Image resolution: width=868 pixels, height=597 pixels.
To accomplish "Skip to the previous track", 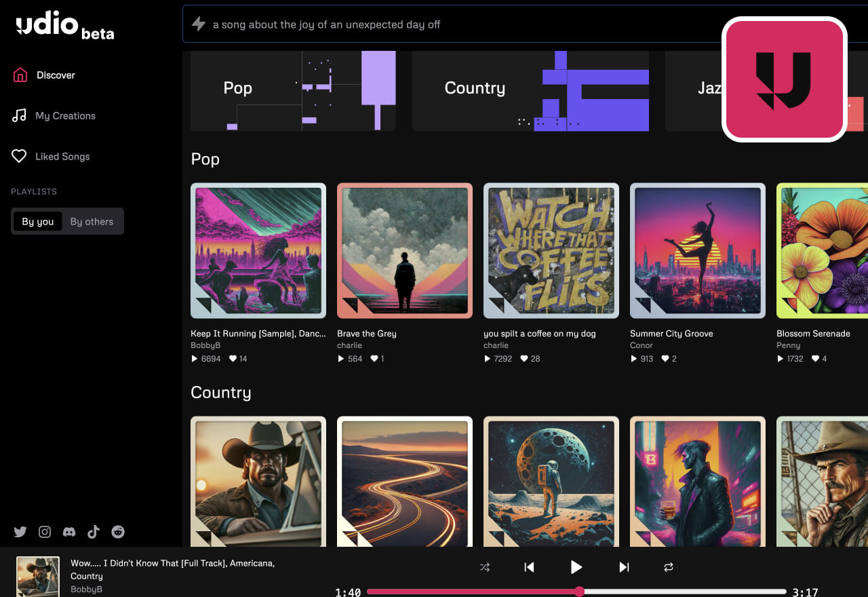I will click(x=530, y=567).
